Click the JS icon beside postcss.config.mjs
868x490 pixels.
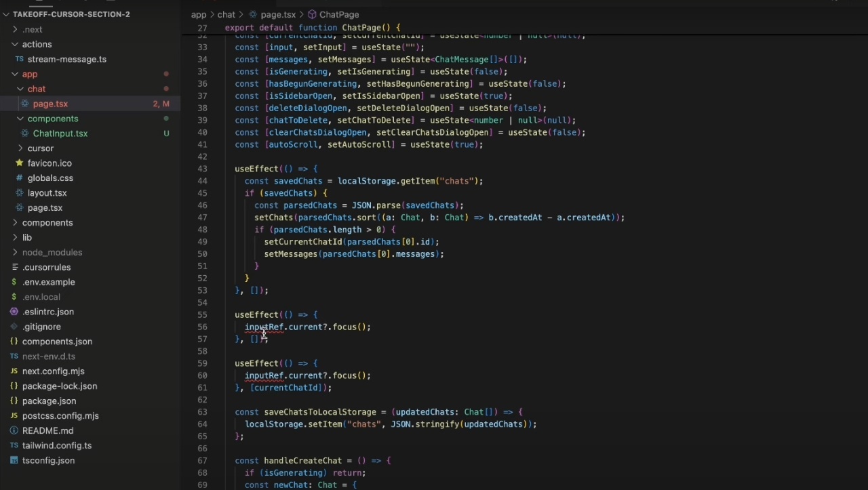(x=14, y=416)
